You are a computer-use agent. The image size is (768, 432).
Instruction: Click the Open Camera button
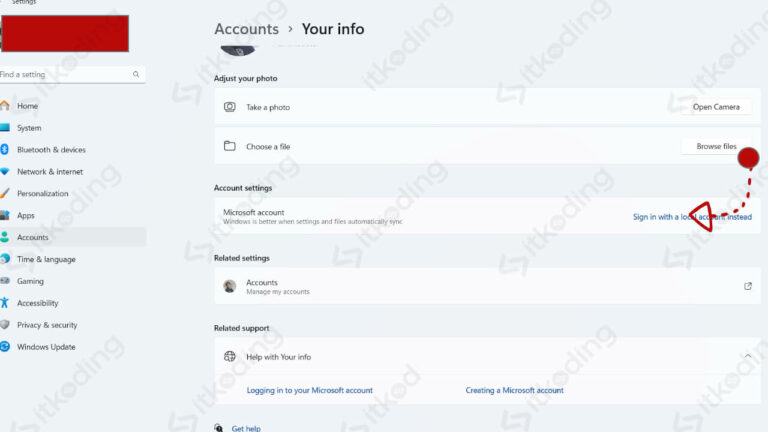(716, 107)
